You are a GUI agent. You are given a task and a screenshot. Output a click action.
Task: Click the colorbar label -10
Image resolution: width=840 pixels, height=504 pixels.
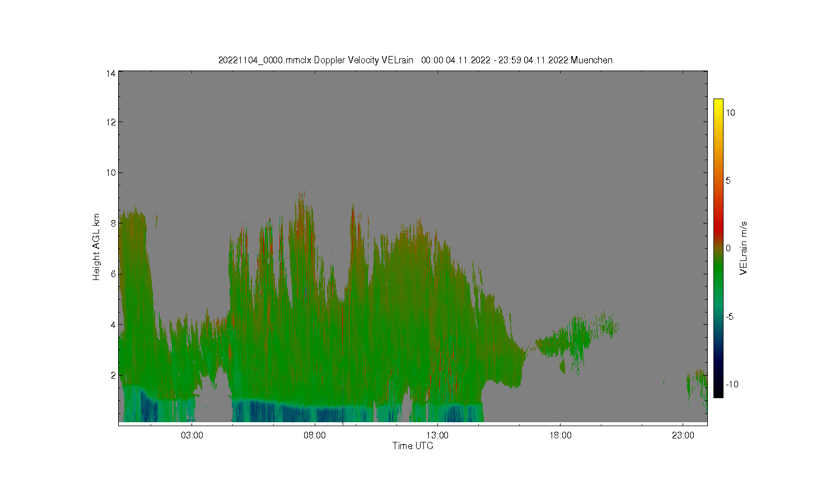tap(732, 384)
